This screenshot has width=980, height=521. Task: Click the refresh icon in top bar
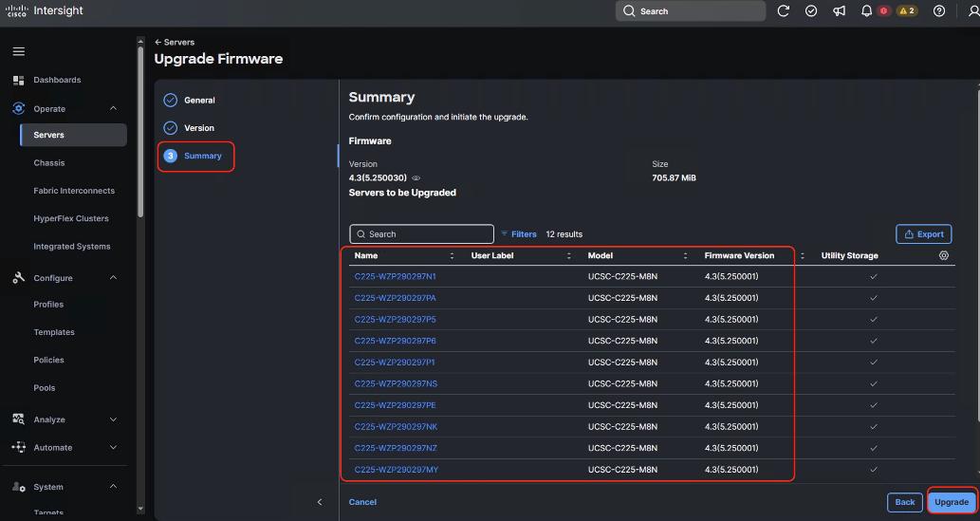click(x=784, y=11)
